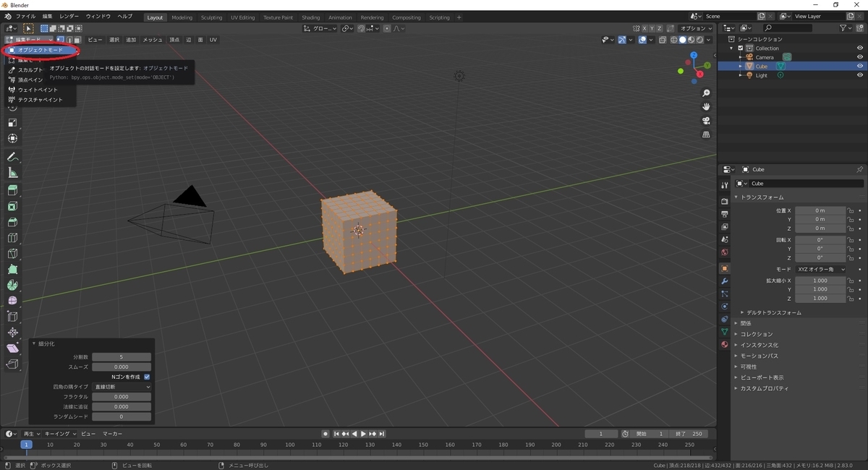Click the Z axis on navigation gizmo
Viewport: 868px width, 470px height.
(694, 55)
